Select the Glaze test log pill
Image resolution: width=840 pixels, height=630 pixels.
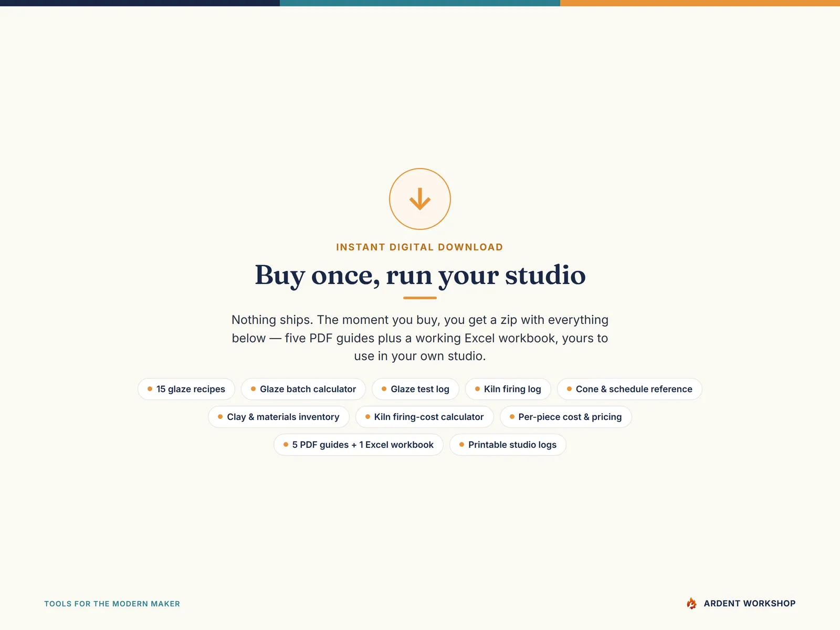(415, 389)
